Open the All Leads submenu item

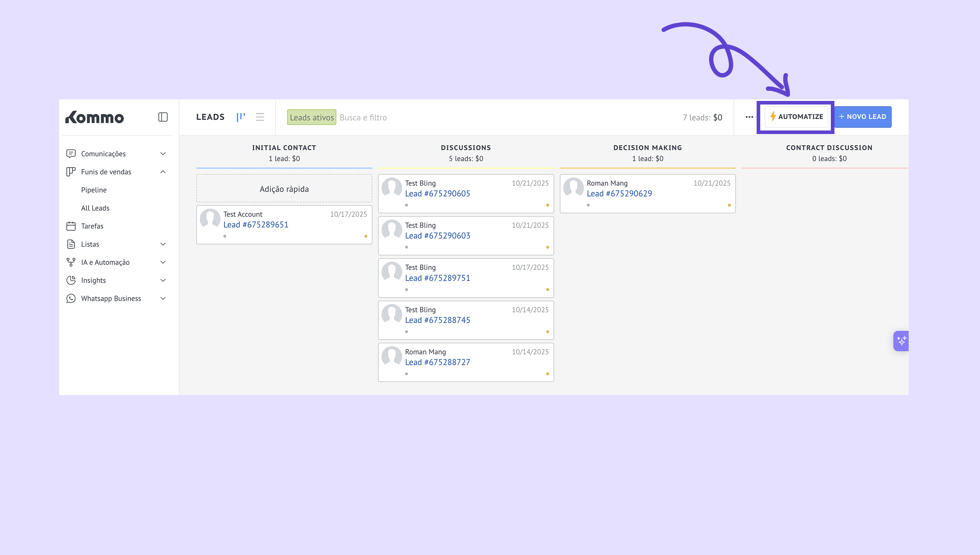[95, 208]
